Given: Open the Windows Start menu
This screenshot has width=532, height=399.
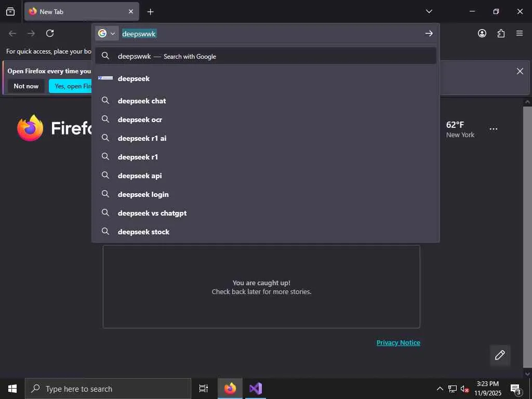Looking at the screenshot, I should click(12, 389).
